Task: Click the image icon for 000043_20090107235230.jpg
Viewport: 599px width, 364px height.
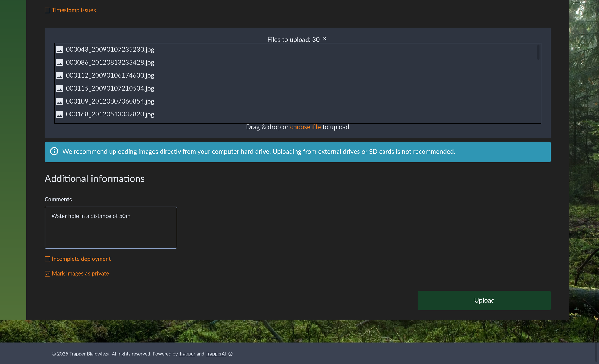Action: [x=59, y=50]
